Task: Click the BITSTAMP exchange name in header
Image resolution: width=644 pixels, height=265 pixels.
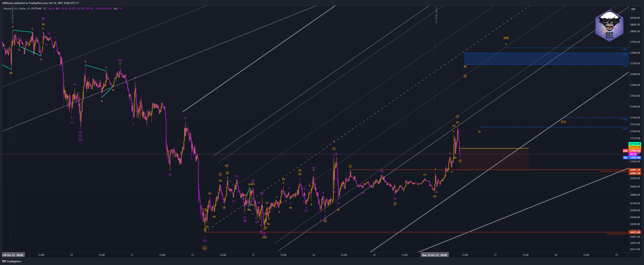Action: click(x=37, y=9)
